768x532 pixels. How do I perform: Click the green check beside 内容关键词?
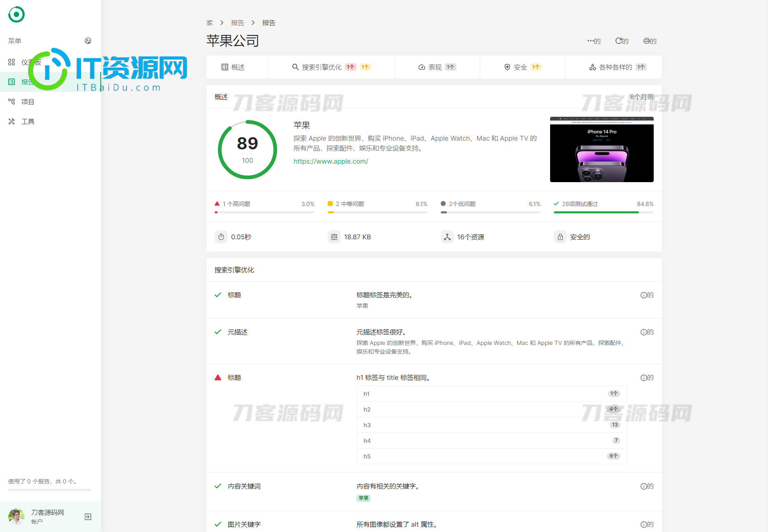tap(218, 486)
